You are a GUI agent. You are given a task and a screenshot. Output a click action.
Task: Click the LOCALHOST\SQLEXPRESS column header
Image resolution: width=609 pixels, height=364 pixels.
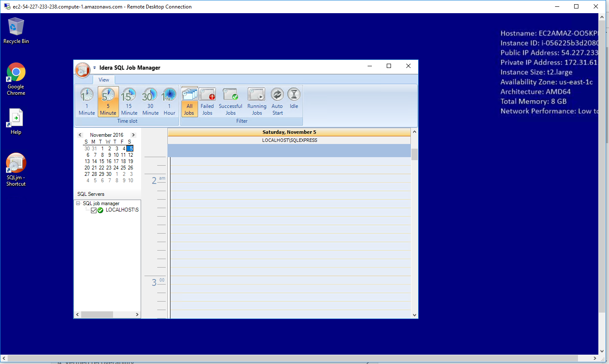pos(289,140)
